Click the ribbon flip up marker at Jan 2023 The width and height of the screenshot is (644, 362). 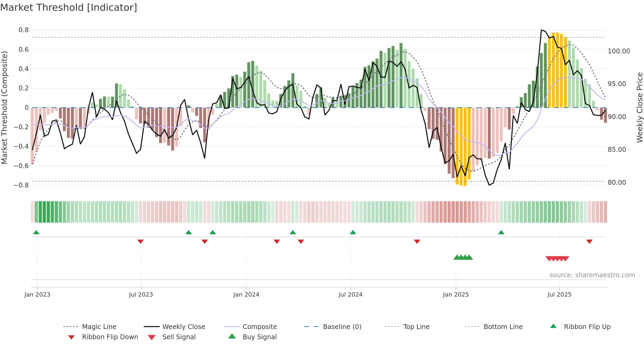(36, 232)
